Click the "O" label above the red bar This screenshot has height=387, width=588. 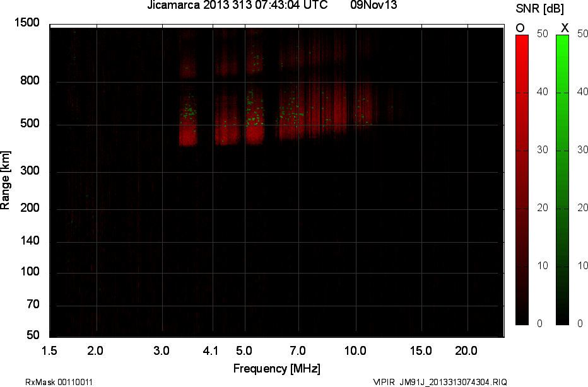click(520, 27)
